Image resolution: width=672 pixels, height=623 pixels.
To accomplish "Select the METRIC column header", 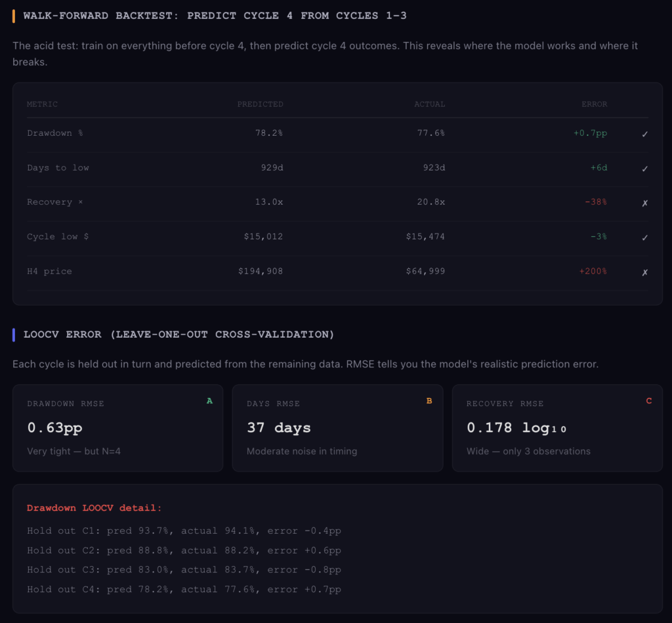I will 42,104.
